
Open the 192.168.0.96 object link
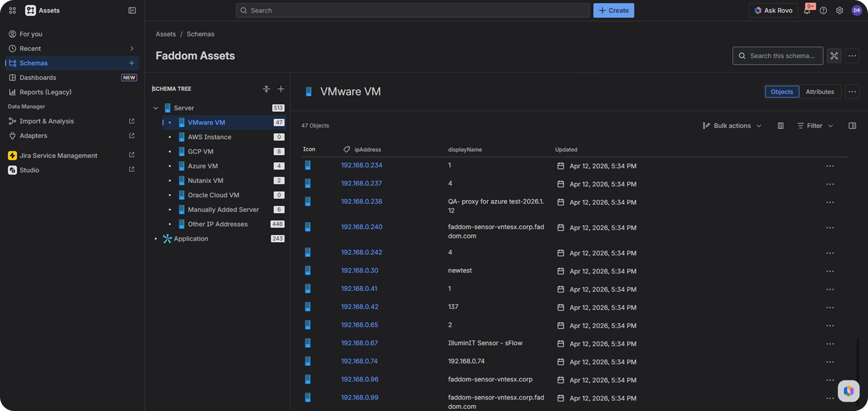[x=360, y=379]
